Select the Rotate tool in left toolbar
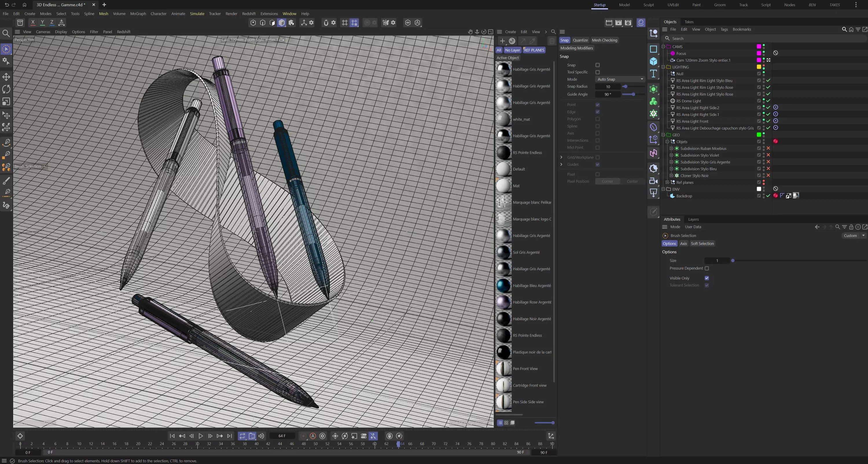The height and width of the screenshot is (464, 868). pos(6,89)
